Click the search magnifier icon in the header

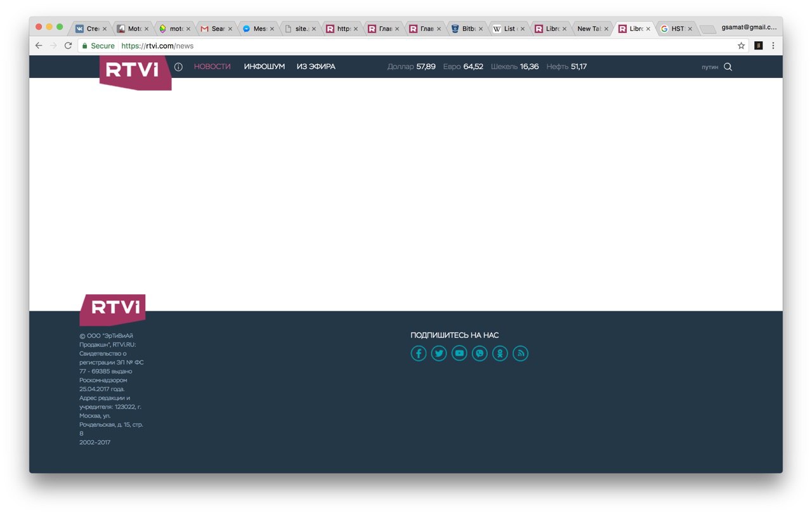click(x=728, y=67)
